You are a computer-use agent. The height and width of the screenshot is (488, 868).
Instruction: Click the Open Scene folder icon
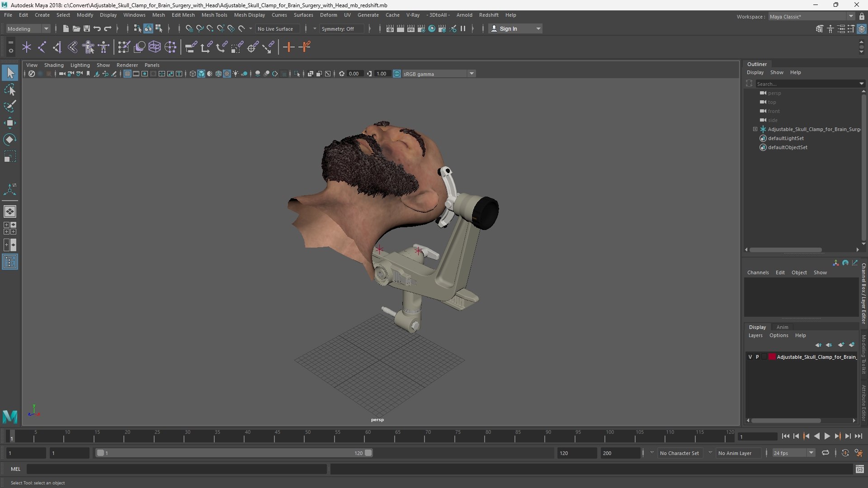76,28
